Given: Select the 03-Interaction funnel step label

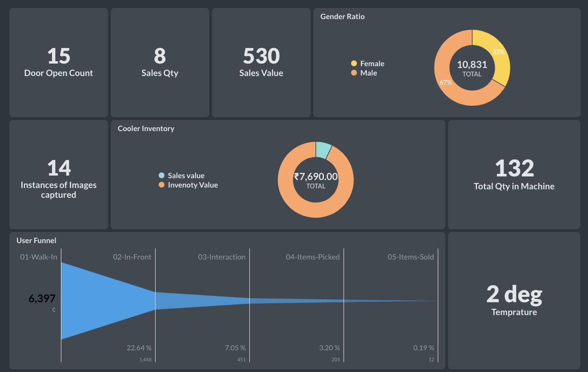Looking at the screenshot, I should point(221,257).
